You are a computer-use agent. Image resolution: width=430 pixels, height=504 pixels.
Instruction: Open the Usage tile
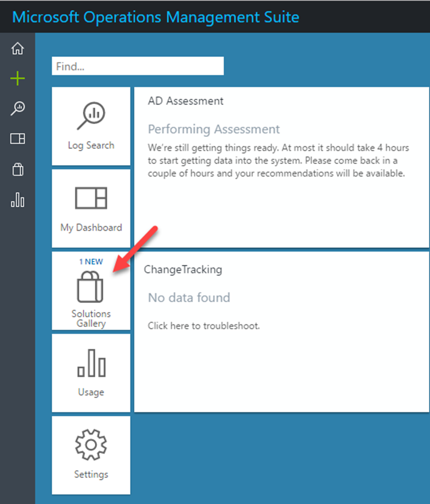click(91, 372)
